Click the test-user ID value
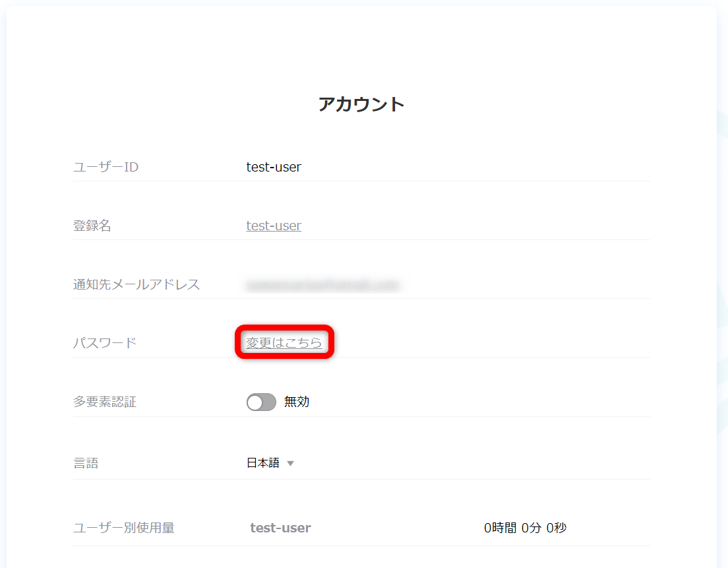 [x=274, y=167]
